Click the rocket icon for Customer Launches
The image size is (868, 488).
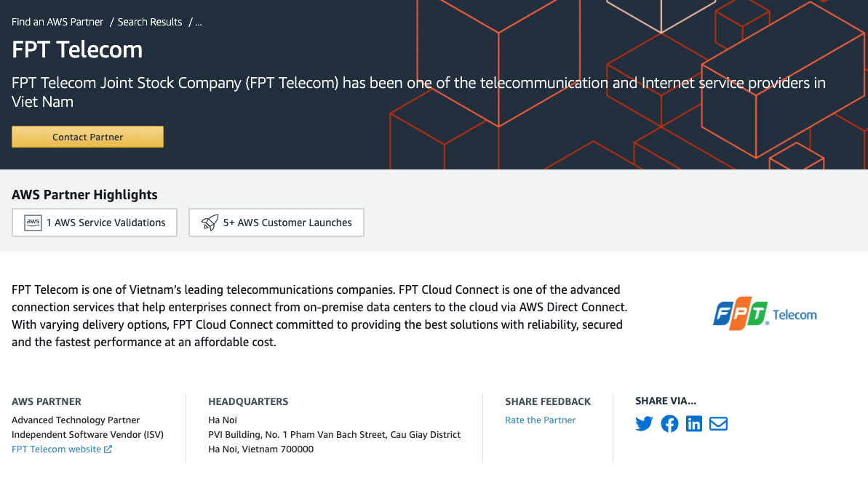pyautogui.click(x=210, y=223)
